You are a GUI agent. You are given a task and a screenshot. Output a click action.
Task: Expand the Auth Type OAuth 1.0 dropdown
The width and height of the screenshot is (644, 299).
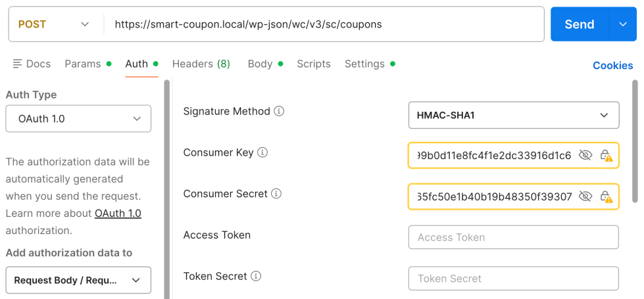(x=78, y=119)
